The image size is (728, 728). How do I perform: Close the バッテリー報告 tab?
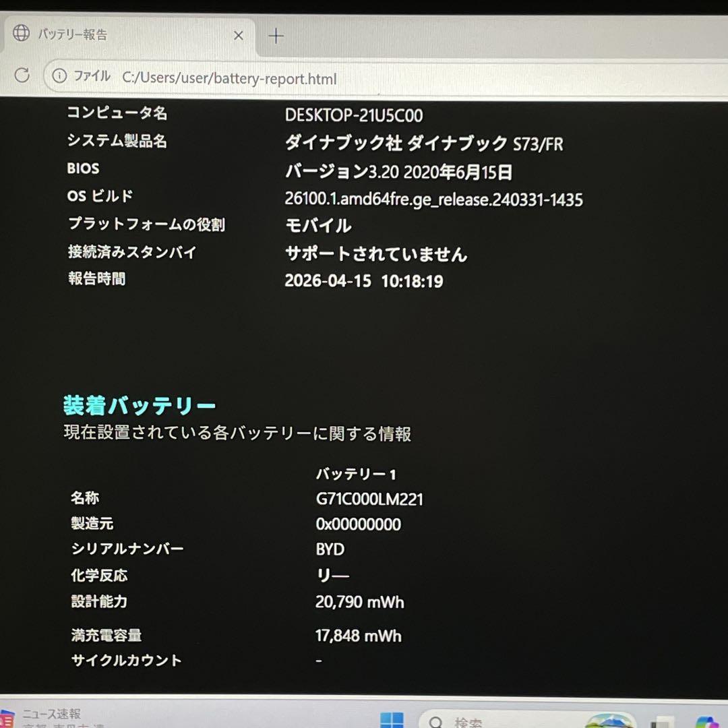238,35
